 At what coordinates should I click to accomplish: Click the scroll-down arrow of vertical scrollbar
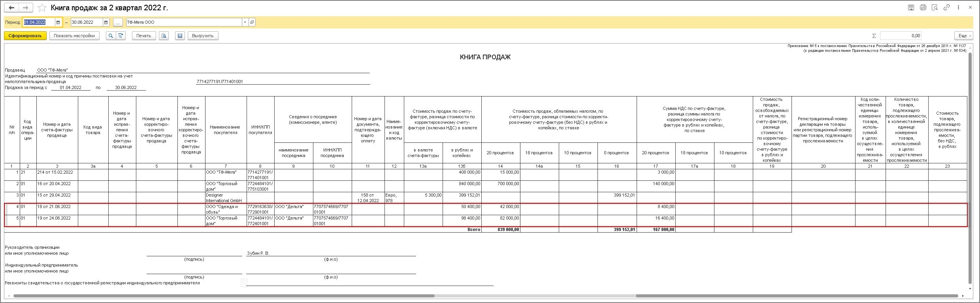pos(970,288)
